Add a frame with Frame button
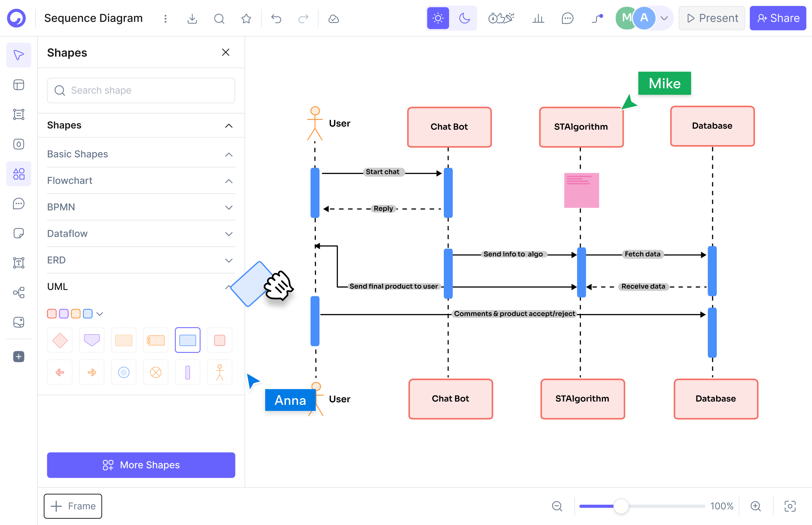Screen dimensions: 812x525 click(x=73, y=506)
